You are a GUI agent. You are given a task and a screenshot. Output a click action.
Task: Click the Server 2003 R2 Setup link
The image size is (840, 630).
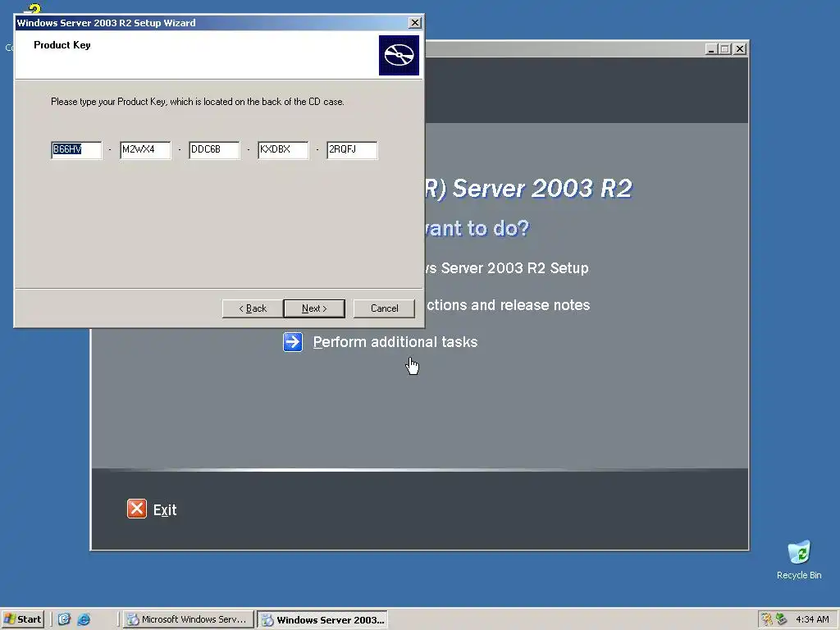(x=507, y=268)
